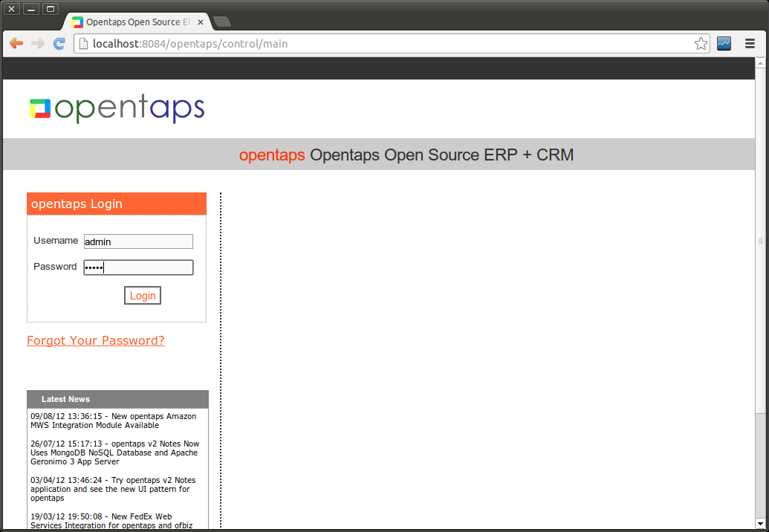
Task: Click the Username label
Action: 56,240
